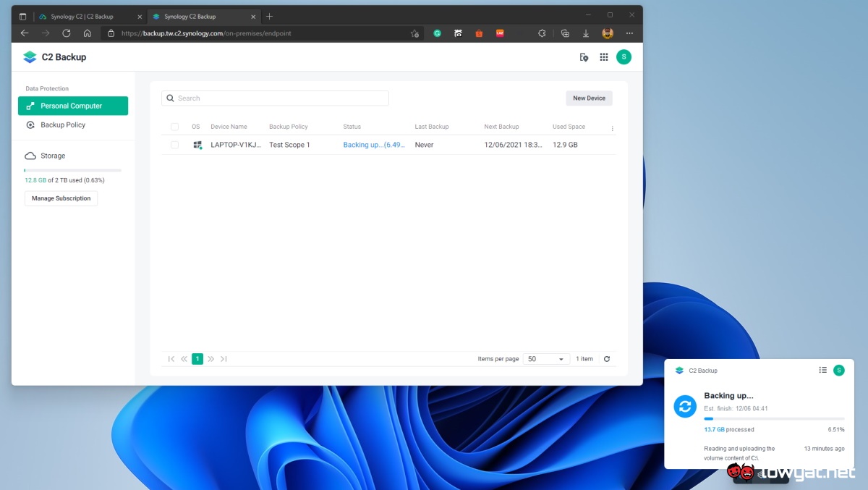Go to the first page of devices

click(171, 359)
